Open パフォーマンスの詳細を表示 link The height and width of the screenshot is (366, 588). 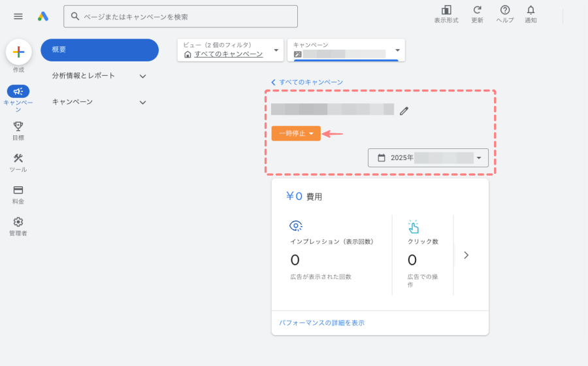click(x=321, y=323)
